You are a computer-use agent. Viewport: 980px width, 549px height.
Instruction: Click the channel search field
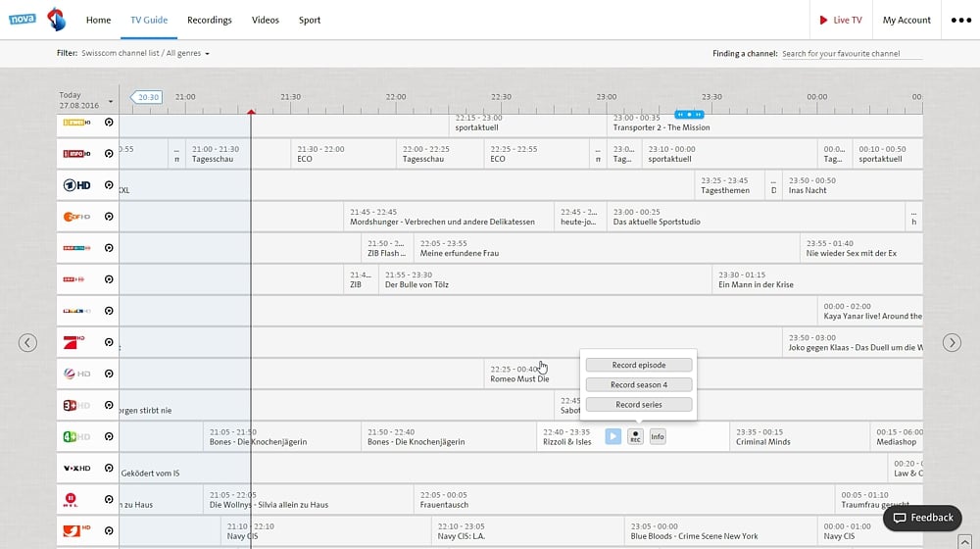pyautogui.click(x=852, y=54)
